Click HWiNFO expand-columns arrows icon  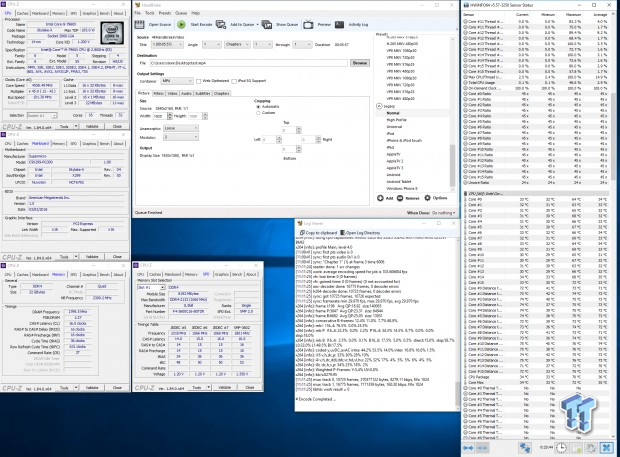tap(468, 448)
